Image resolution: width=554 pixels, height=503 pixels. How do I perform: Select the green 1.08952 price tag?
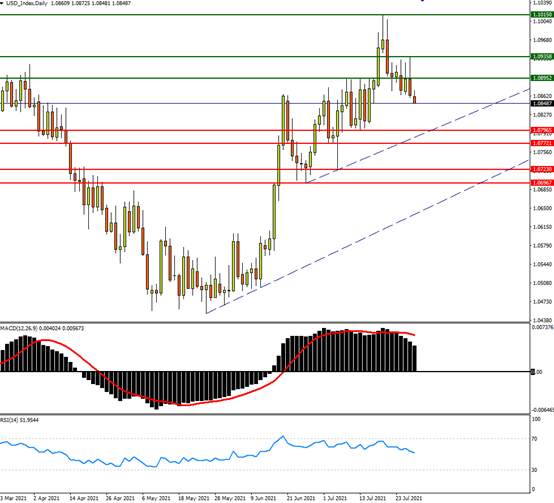542,78
